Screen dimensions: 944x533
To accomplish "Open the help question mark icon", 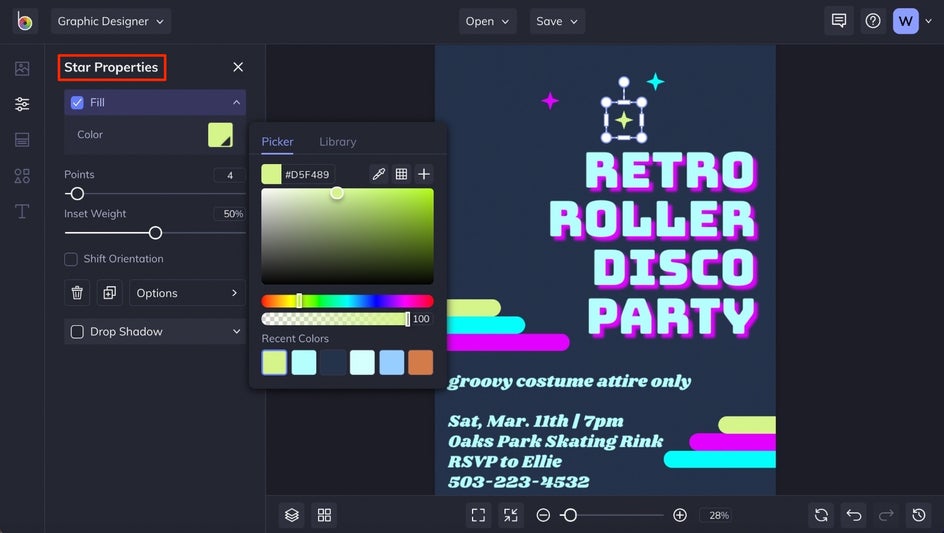I will 873,21.
